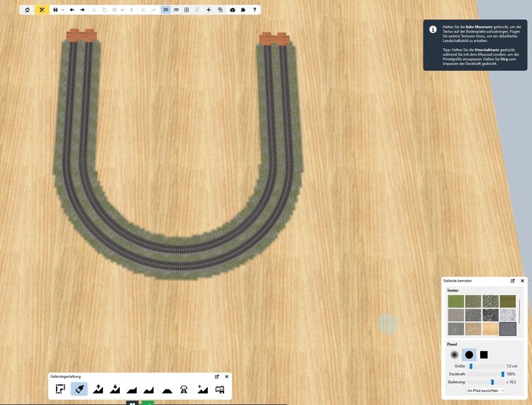Open the save options dropdown arrow
Image resolution: width=532 pixels, height=405 pixels.
point(62,10)
